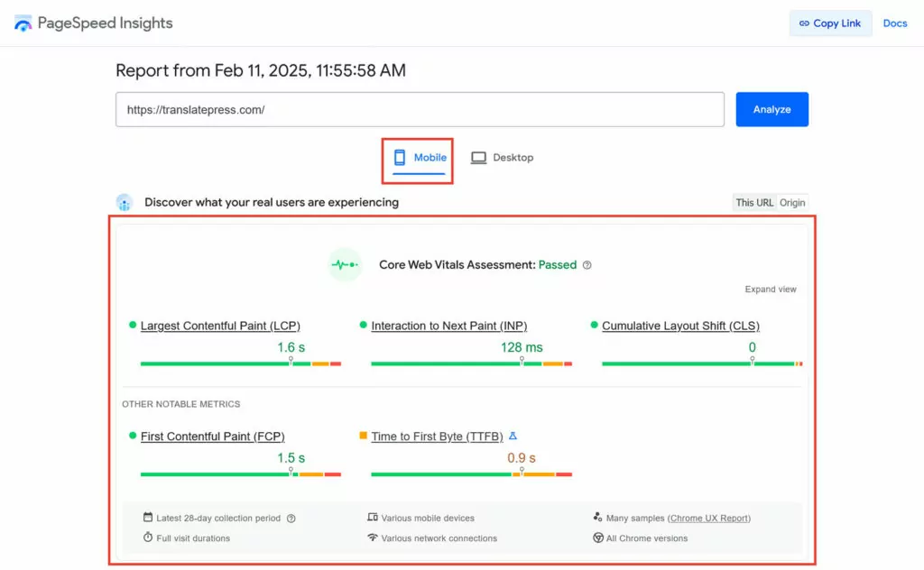Open Largest Contentful Paint (LCP) link
Image resolution: width=924 pixels, height=570 pixels.
(220, 326)
